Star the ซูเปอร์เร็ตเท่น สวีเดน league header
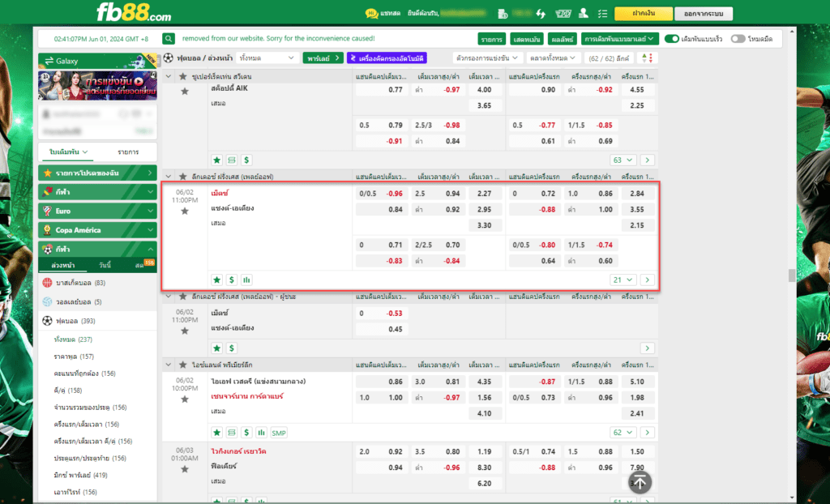This screenshot has width=830, height=504. [183, 77]
